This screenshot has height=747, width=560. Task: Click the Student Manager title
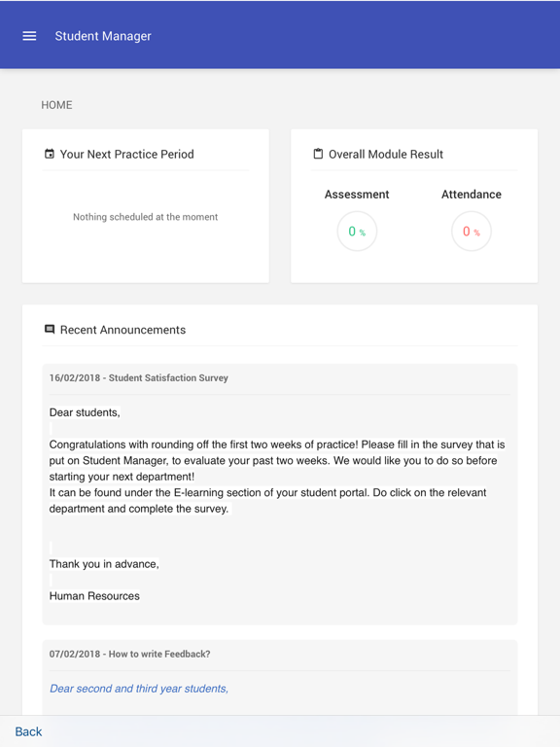pos(103,36)
